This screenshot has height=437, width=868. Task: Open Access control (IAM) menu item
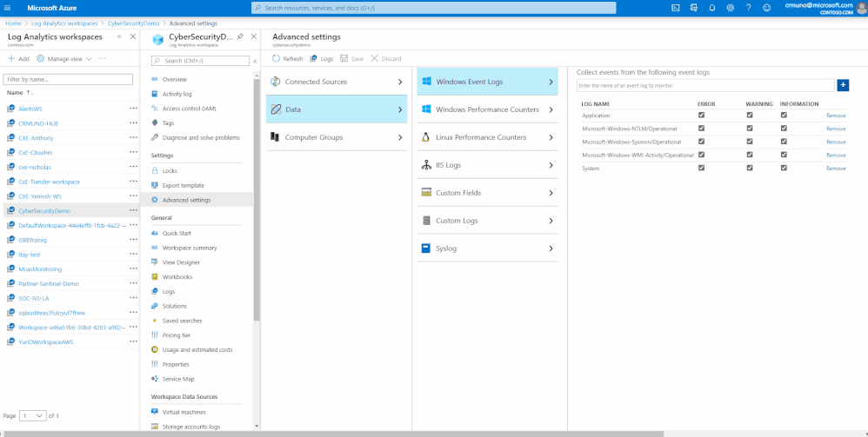190,109
